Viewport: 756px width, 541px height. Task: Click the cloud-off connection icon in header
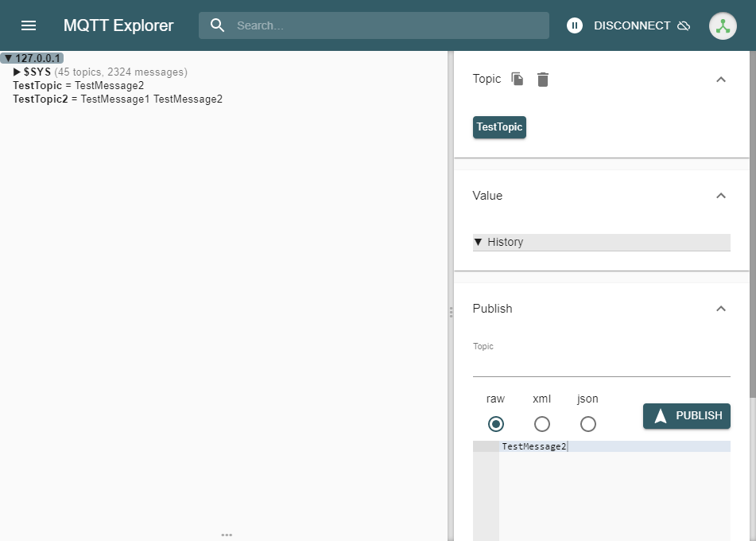684,25
